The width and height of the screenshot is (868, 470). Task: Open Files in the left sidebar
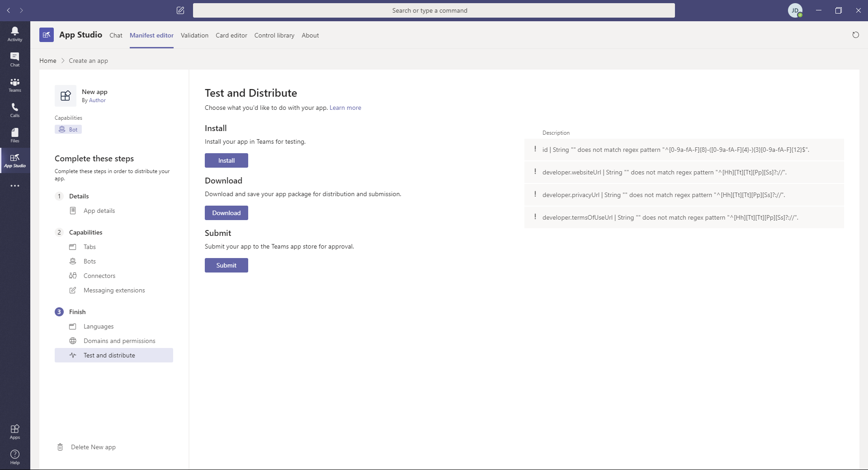point(15,135)
